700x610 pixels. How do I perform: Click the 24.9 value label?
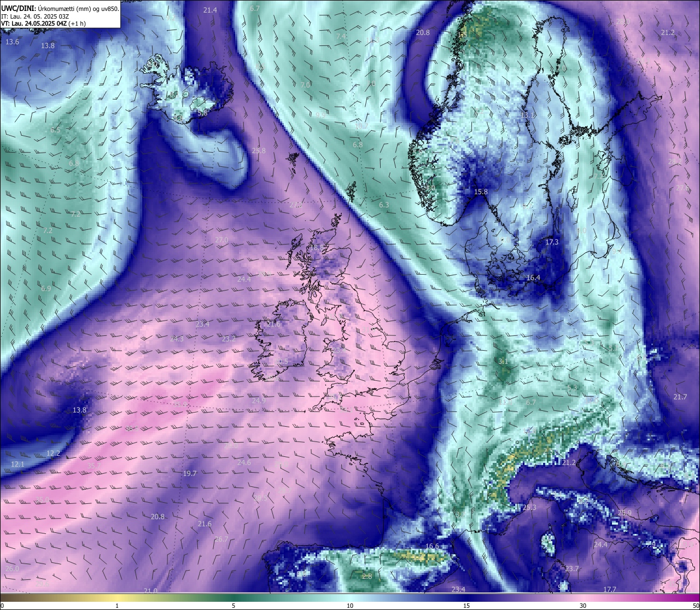[x=259, y=401]
